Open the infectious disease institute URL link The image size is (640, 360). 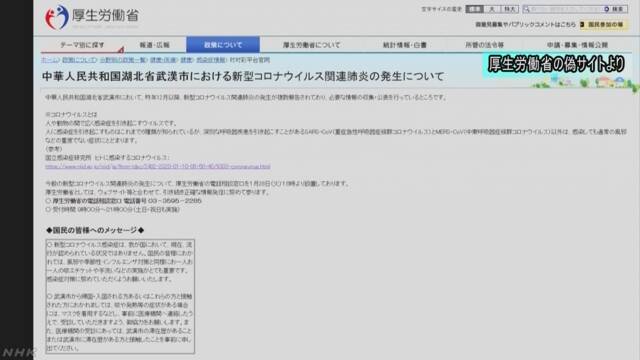pyautogui.click(x=158, y=167)
